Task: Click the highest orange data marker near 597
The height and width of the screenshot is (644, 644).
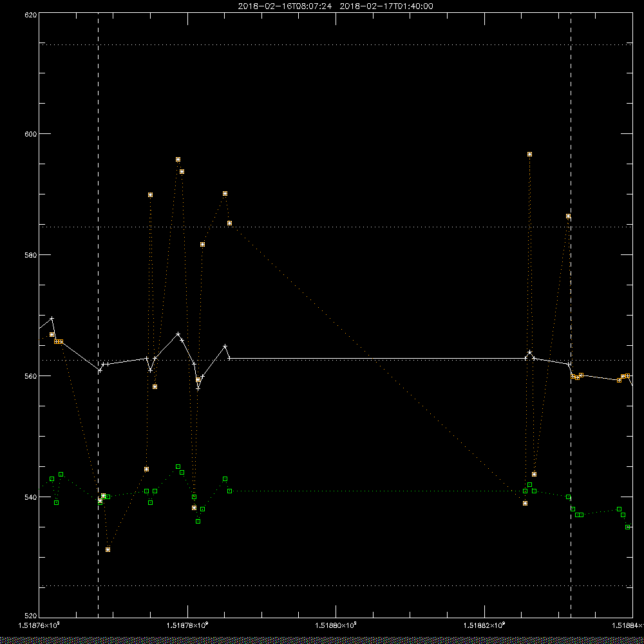Action: click(530, 155)
